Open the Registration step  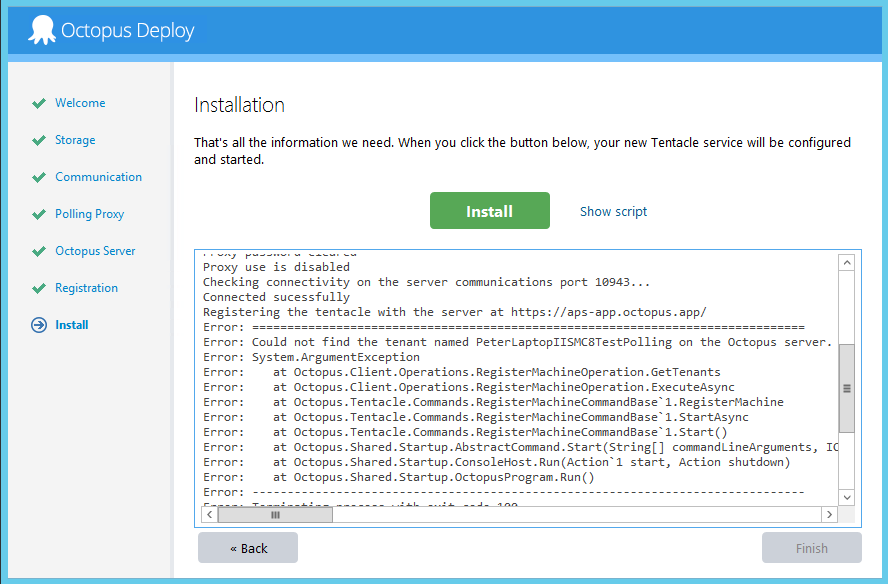[x=86, y=288]
